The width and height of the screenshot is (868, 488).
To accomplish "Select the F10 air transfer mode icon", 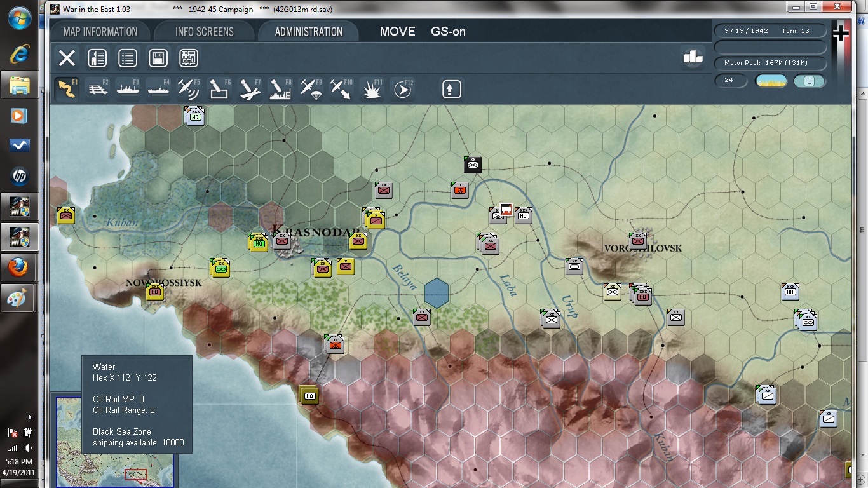I will (x=341, y=89).
